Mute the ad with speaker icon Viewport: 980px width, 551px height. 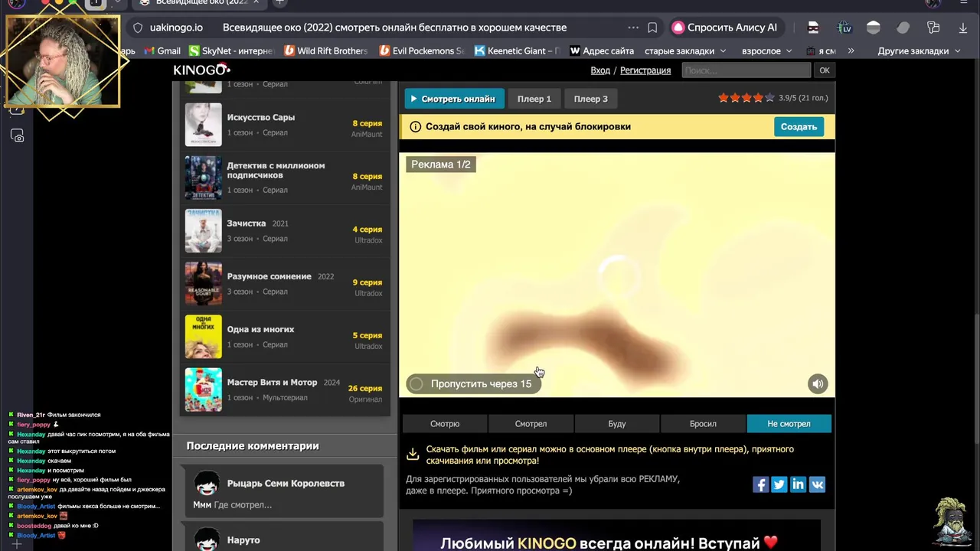[818, 384]
